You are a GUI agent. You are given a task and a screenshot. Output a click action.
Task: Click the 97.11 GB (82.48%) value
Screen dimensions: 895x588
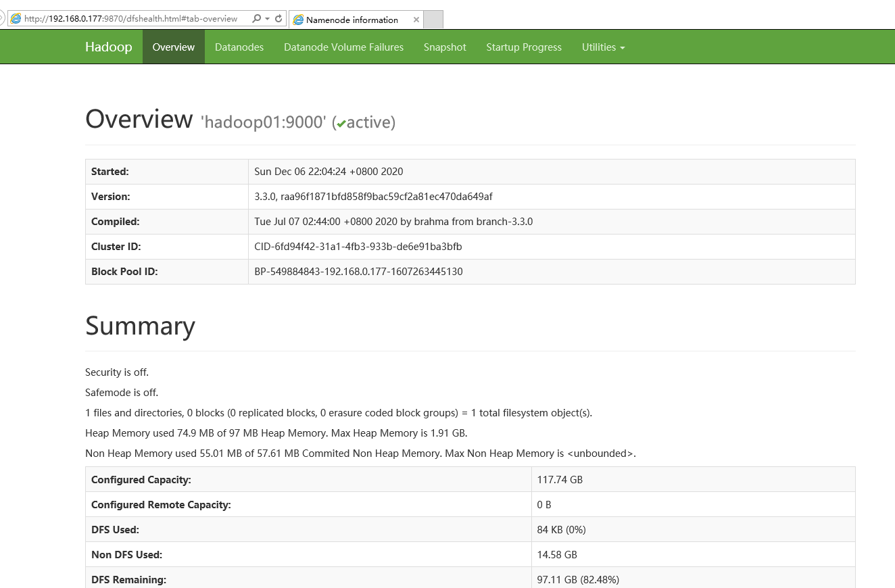(x=578, y=580)
